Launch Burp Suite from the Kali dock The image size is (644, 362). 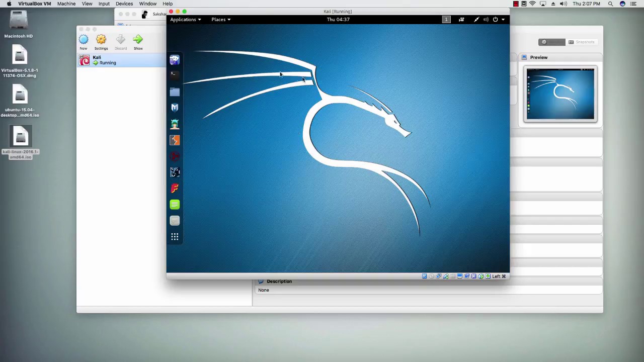(175, 140)
